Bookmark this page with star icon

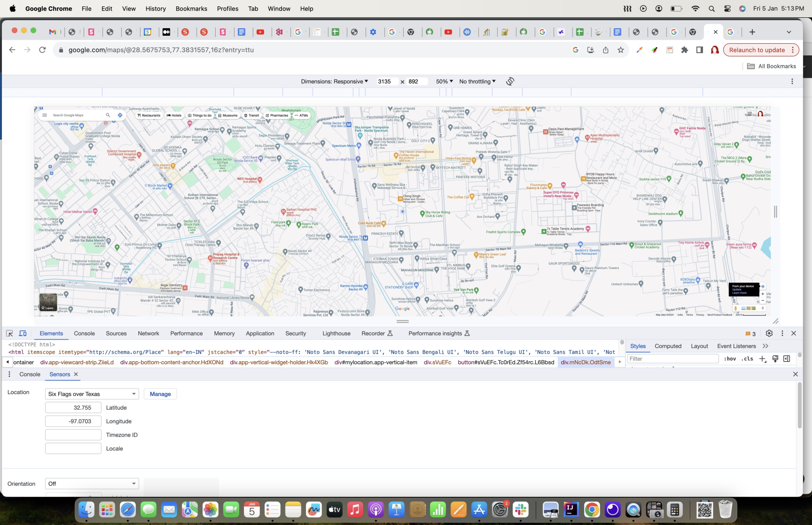click(x=620, y=50)
